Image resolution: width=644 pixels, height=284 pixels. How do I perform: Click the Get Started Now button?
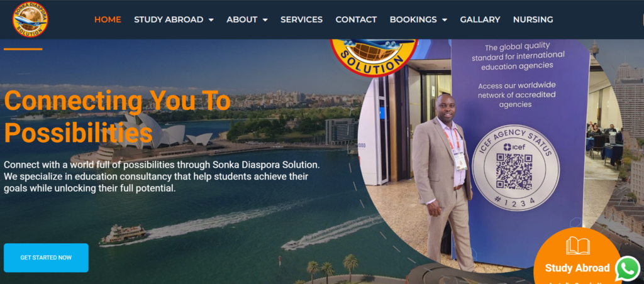[46, 258]
